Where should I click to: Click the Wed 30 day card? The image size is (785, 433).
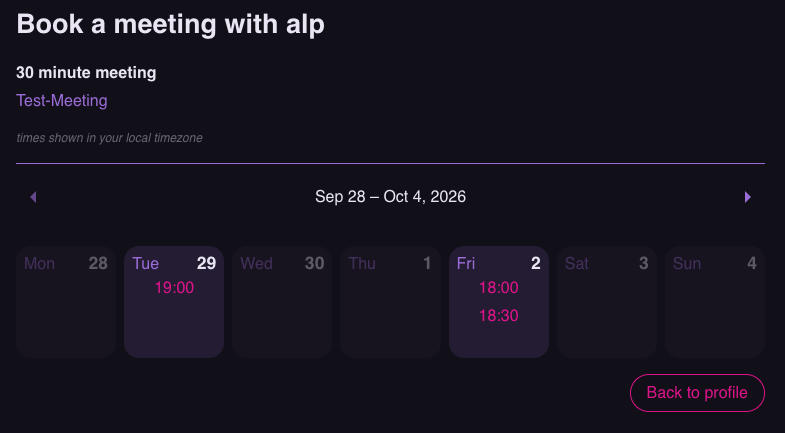(282, 302)
